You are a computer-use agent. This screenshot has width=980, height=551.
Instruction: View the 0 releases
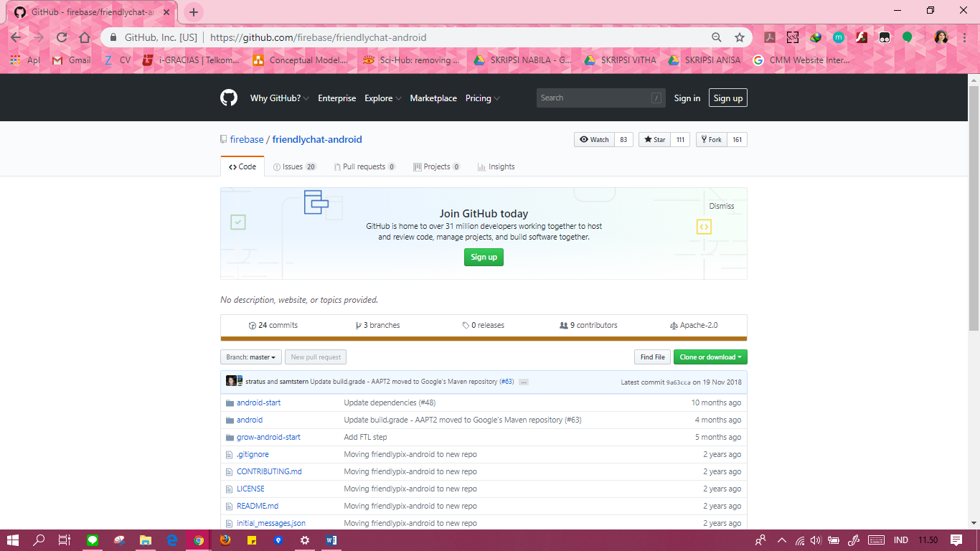tap(483, 325)
